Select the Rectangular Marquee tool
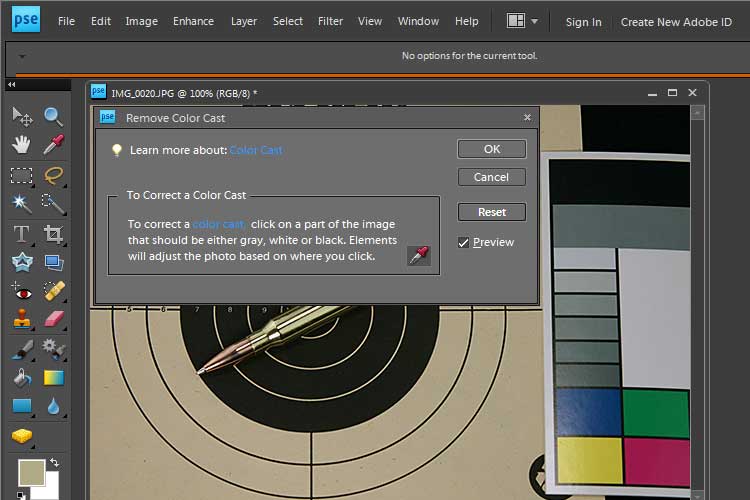This screenshot has width=750, height=500. click(x=22, y=176)
